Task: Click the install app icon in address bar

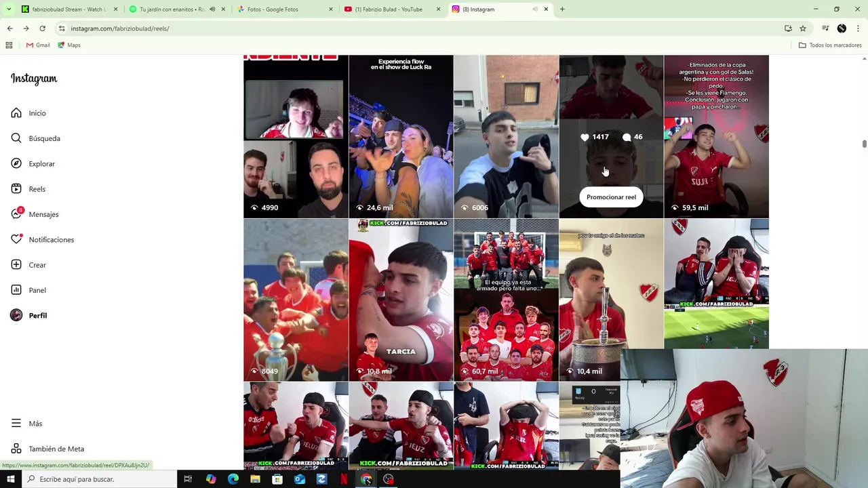Action: [x=788, y=28]
